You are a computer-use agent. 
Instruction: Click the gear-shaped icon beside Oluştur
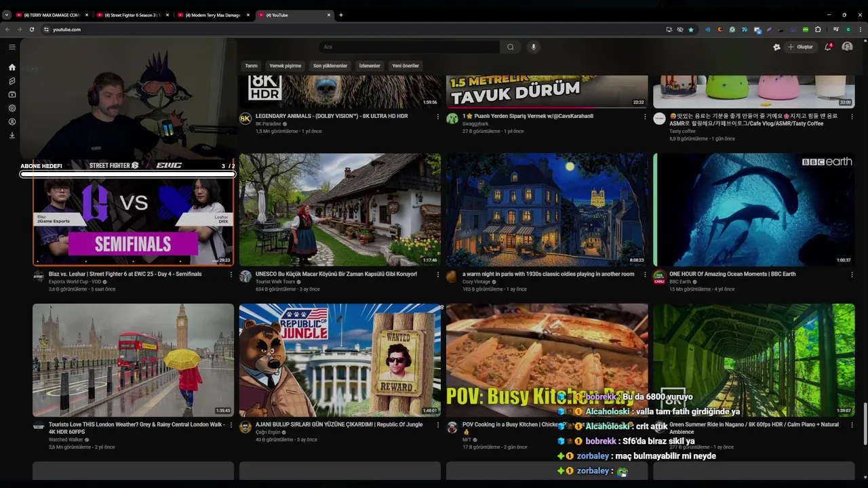776,47
